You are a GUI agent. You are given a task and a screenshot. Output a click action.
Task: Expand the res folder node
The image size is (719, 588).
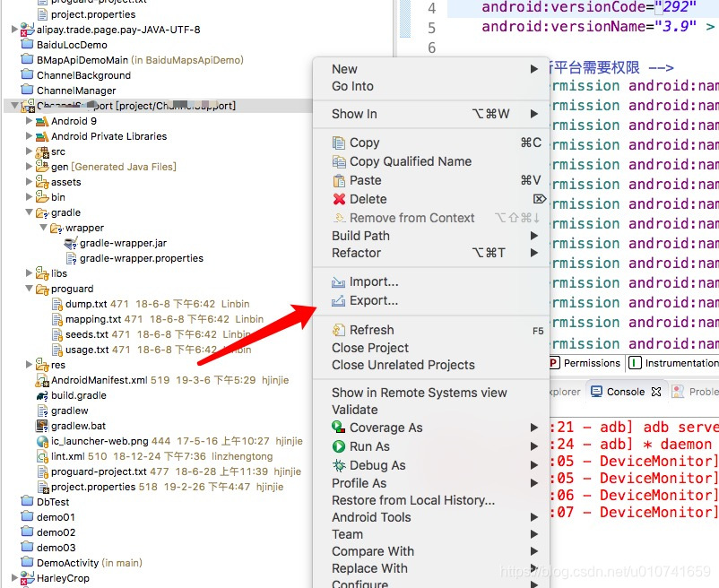(x=27, y=365)
